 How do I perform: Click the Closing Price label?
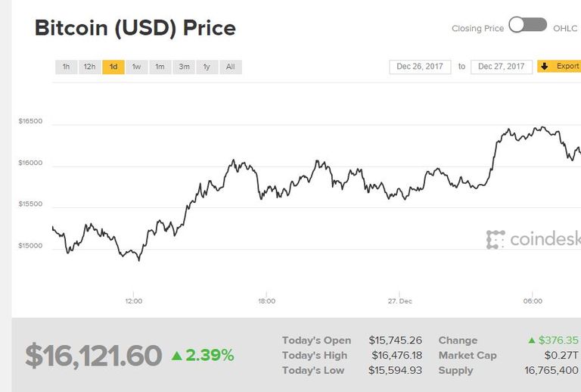point(477,29)
